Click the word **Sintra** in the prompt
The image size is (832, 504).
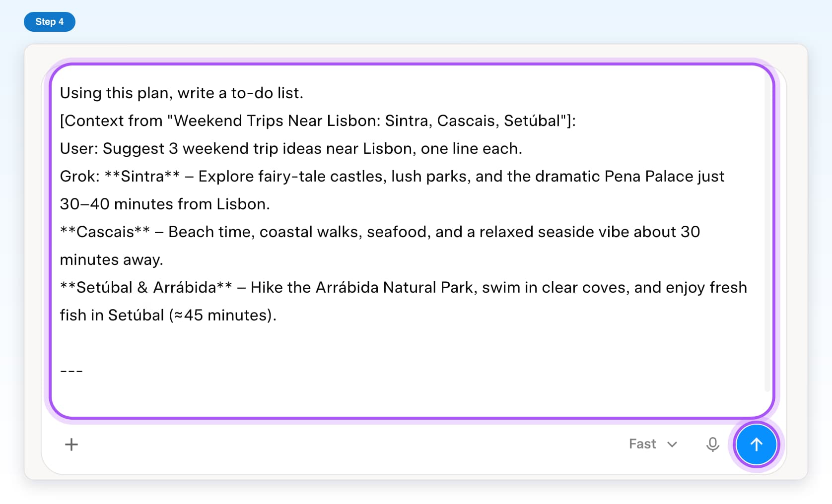pos(142,176)
